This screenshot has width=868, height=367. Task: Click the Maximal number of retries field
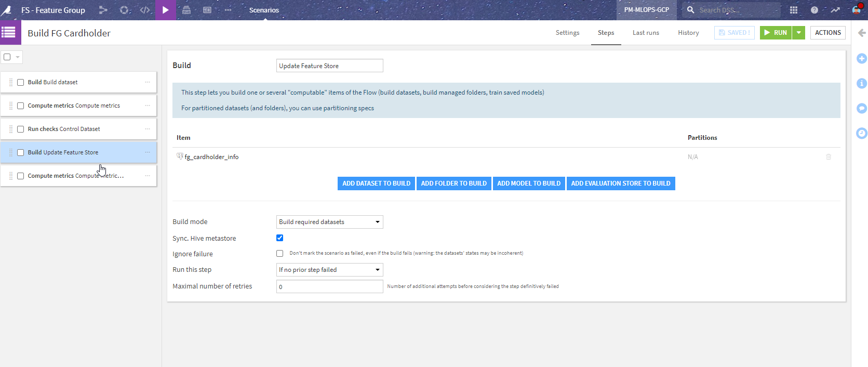pyautogui.click(x=330, y=286)
